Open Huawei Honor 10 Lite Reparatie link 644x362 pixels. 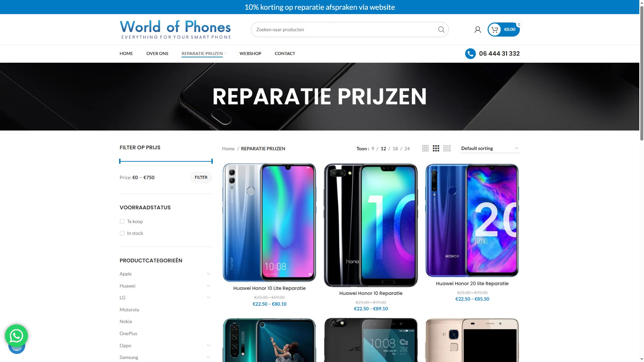pos(269,288)
